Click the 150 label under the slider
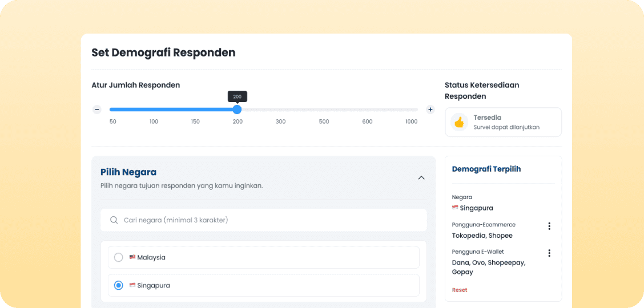This screenshot has height=308, width=644. tap(195, 122)
